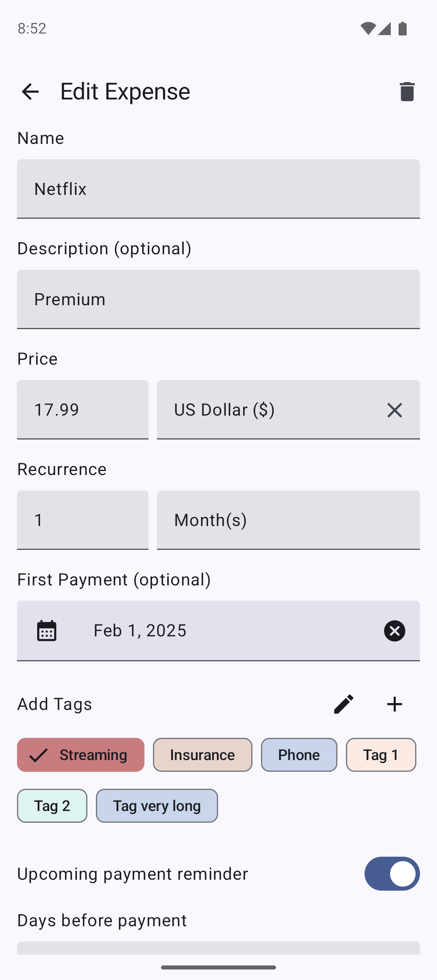The height and width of the screenshot is (980, 437).
Task: Open the Month(s) recurrence unit dropdown
Action: point(288,520)
